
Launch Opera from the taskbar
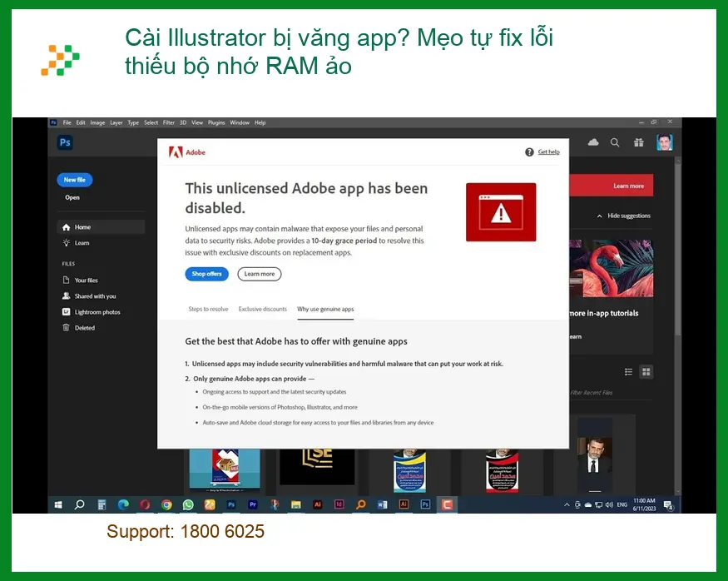tap(145, 504)
